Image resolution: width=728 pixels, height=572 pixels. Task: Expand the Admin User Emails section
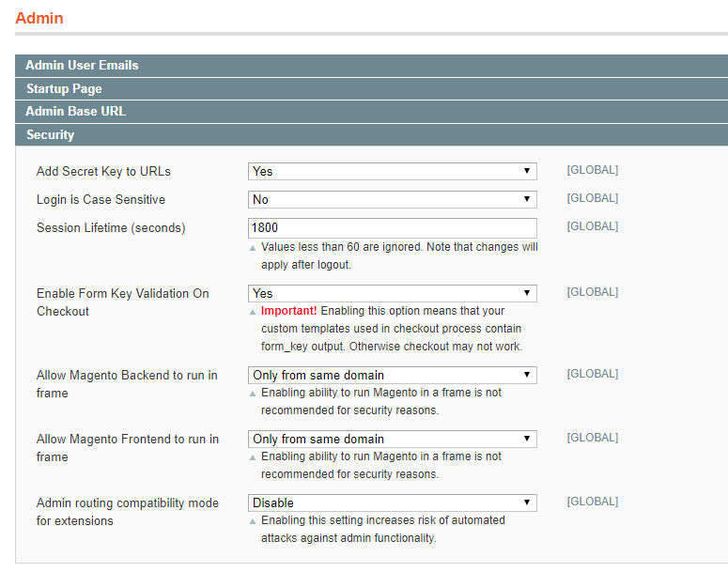[x=82, y=66]
